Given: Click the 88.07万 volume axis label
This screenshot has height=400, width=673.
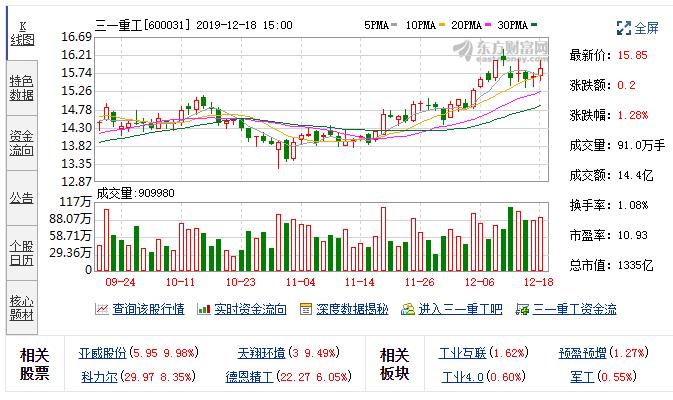Looking at the screenshot, I should [70, 218].
